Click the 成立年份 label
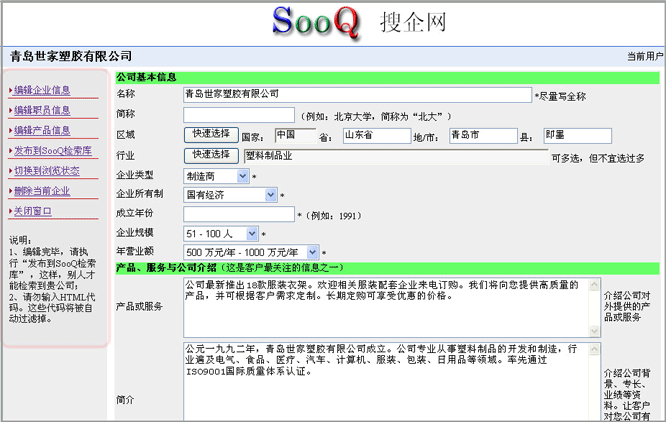The height and width of the screenshot is (422, 666). (x=135, y=213)
